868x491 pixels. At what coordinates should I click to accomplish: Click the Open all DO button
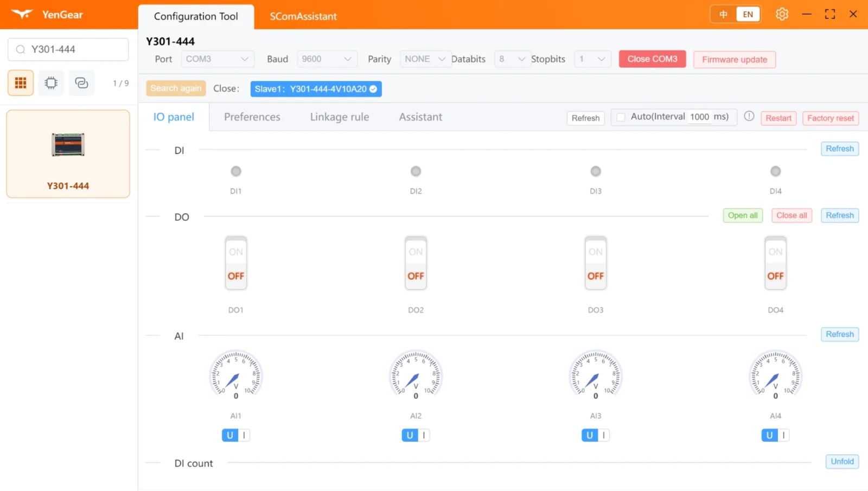(x=743, y=215)
